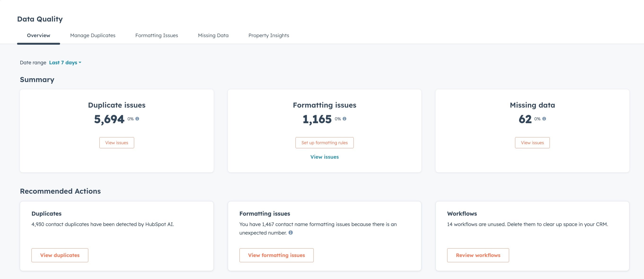Switch to the Manage Duplicates tab
Viewport: 644px width, 279px height.
(93, 35)
